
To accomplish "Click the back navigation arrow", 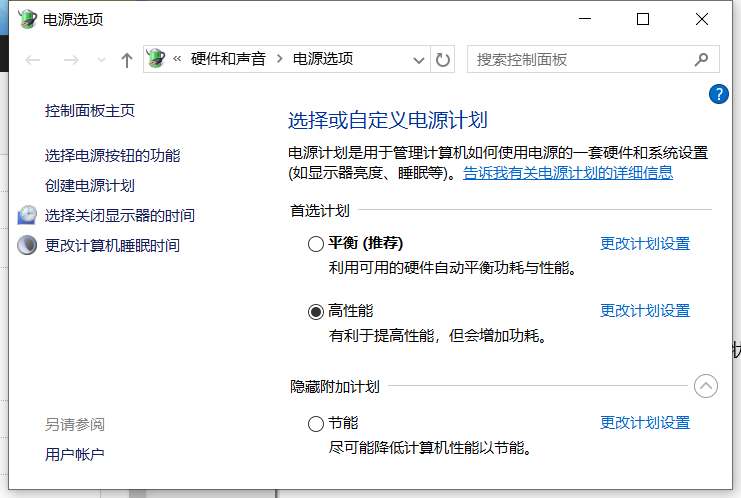I will tap(33, 60).
